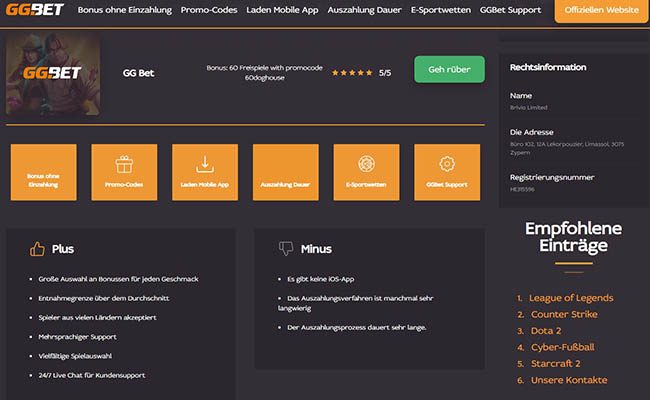Click 'Das Auszahlungsverfahren ist manchmal' item
This screenshot has width=650, height=400.
[x=356, y=303]
